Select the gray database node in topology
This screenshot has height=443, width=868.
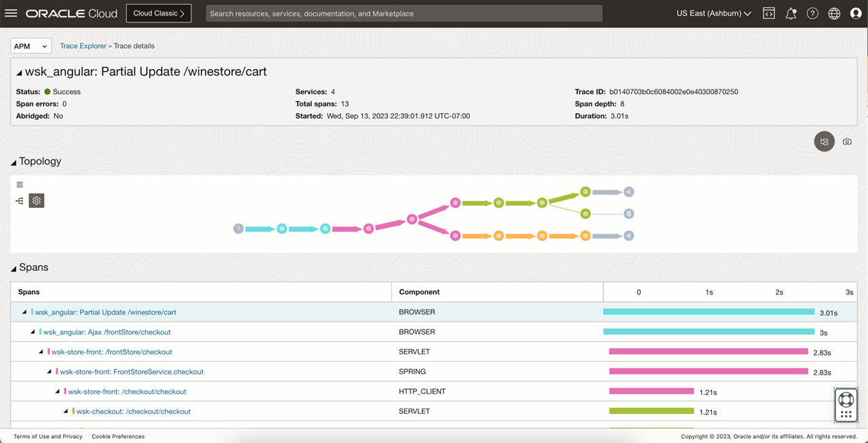click(629, 213)
